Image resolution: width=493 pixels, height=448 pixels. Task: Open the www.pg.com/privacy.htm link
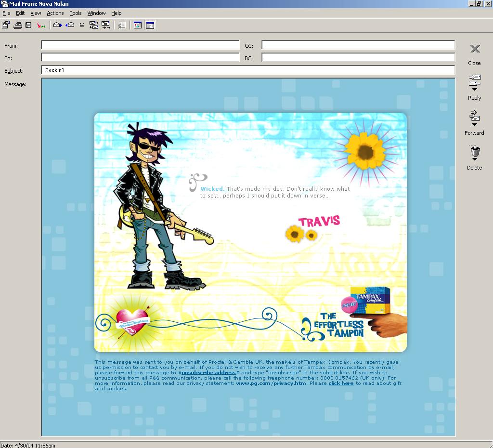click(x=271, y=383)
